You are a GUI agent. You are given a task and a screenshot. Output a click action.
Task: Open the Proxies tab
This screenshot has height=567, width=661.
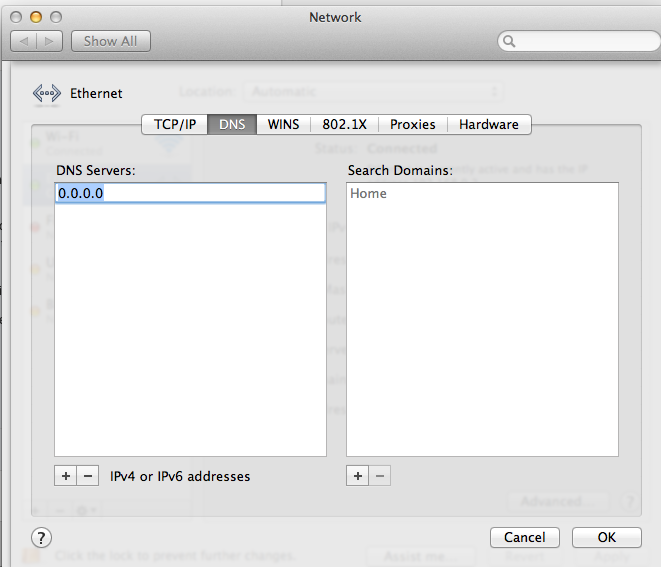(413, 124)
